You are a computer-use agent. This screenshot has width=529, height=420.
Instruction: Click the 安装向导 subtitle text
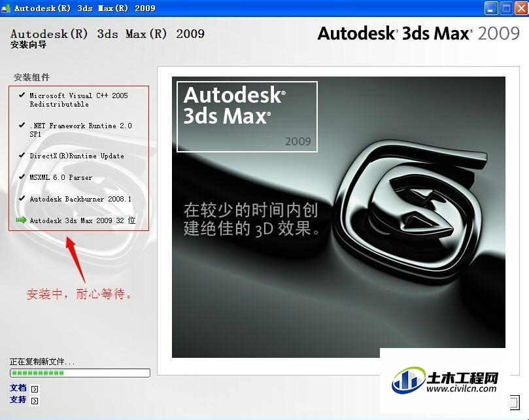[28, 44]
